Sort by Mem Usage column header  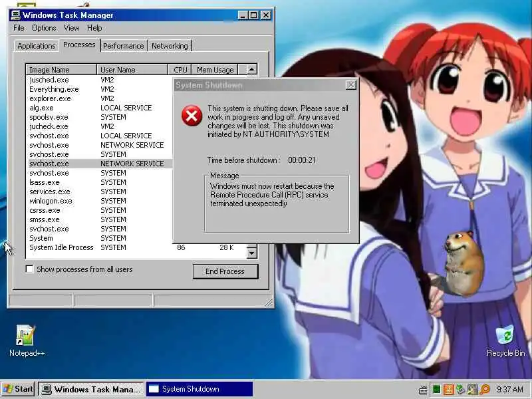pos(215,70)
